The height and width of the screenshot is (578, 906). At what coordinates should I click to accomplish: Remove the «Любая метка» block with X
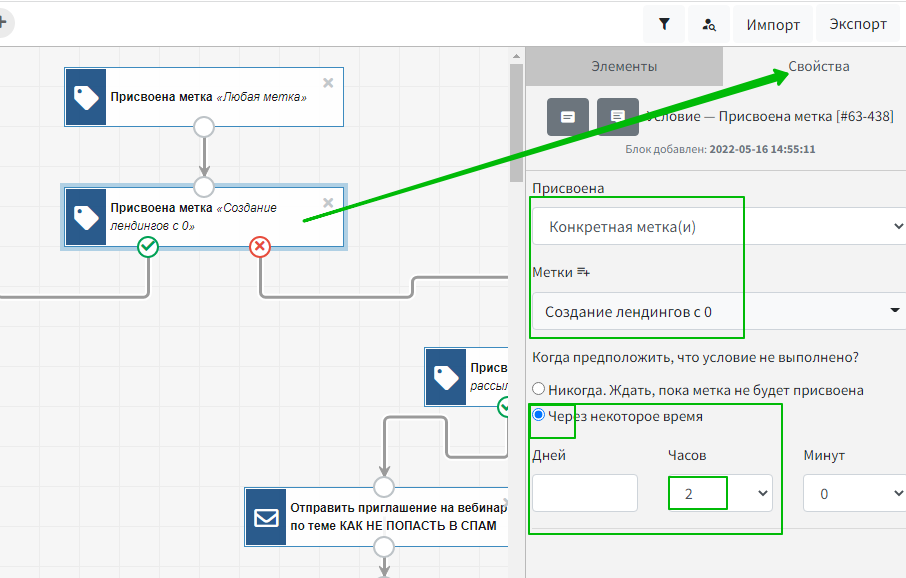point(328,83)
